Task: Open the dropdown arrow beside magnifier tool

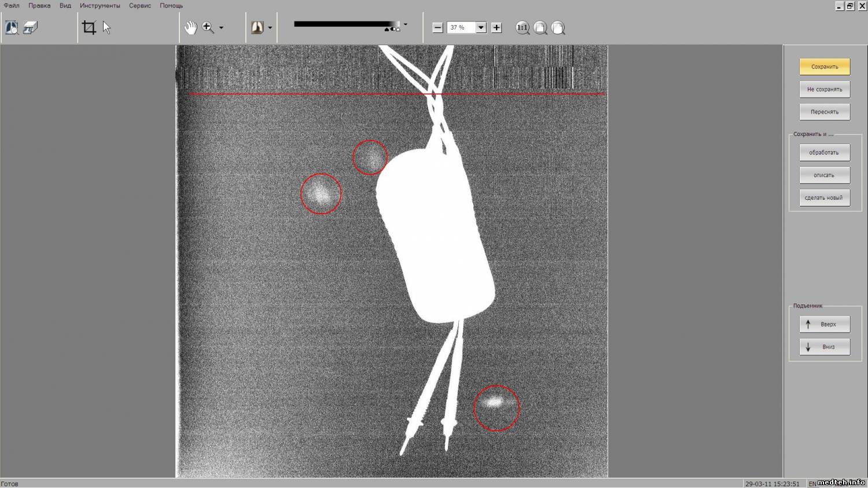Action: coord(221,28)
